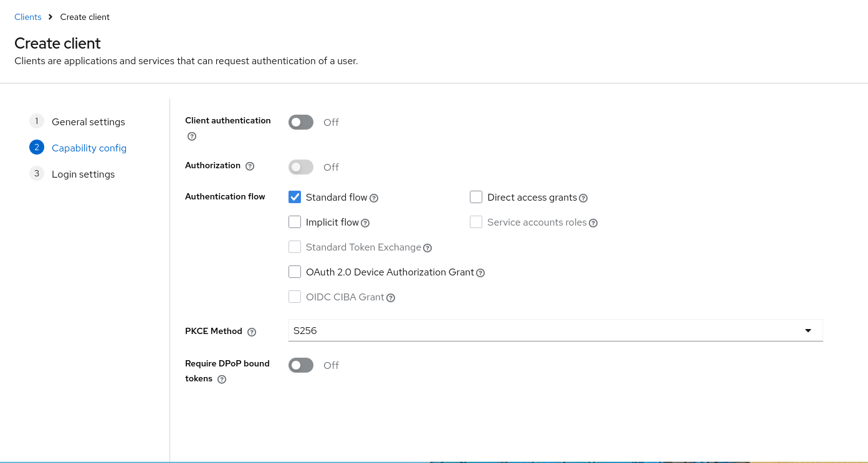
Task: Enable the Require DPoP bound tokens switch
Action: point(301,365)
